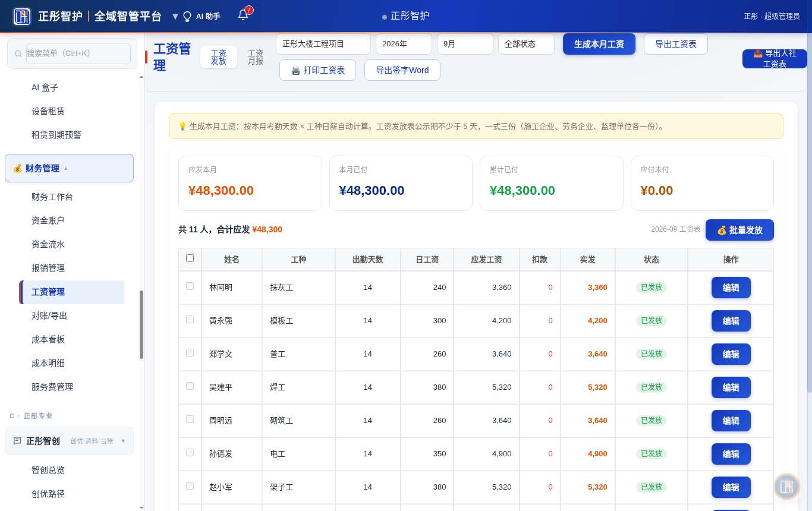Edit the row for 周明远
Image resolution: width=812 pixels, height=511 pixels.
pos(731,421)
